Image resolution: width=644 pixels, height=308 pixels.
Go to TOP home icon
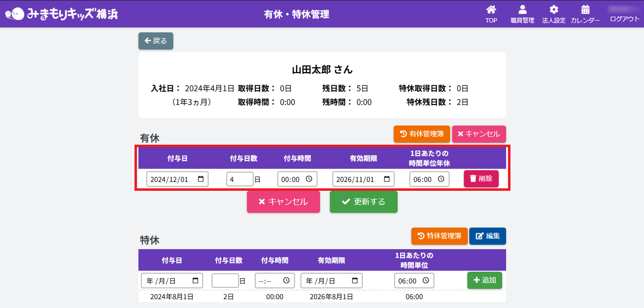point(491,10)
